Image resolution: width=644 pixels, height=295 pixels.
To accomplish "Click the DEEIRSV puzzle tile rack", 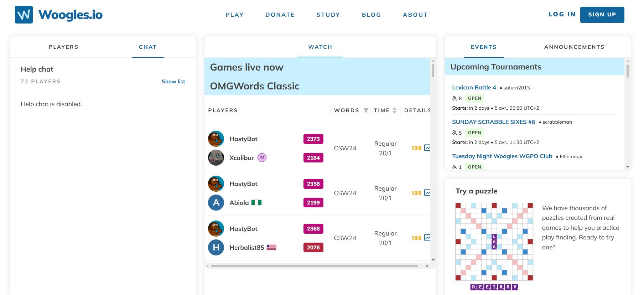I will 494,287.
